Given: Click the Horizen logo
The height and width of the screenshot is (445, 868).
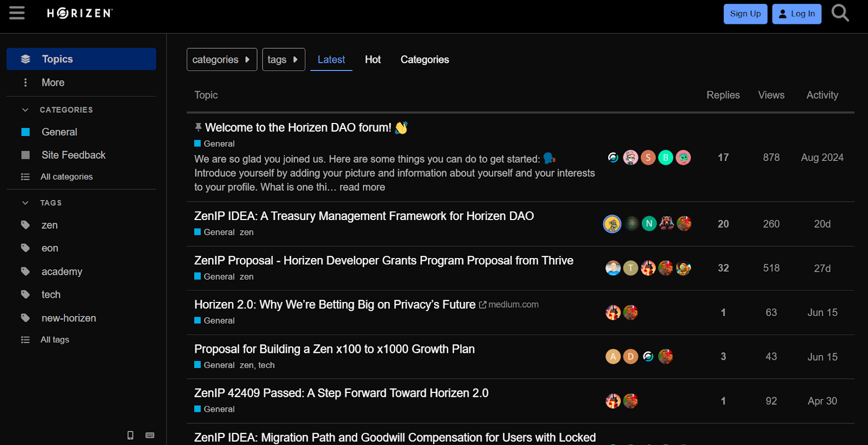Looking at the screenshot, I should (80, 13).
